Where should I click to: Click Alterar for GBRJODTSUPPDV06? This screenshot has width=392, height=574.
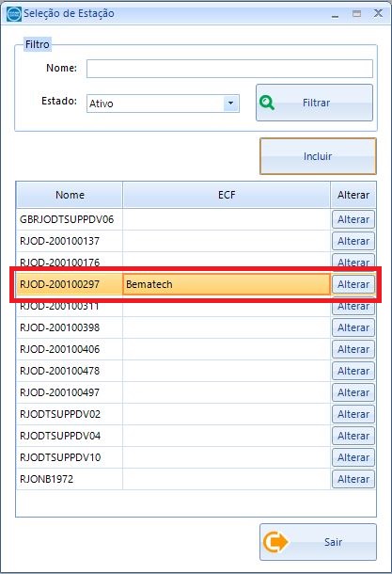click(x=353, y=219)
